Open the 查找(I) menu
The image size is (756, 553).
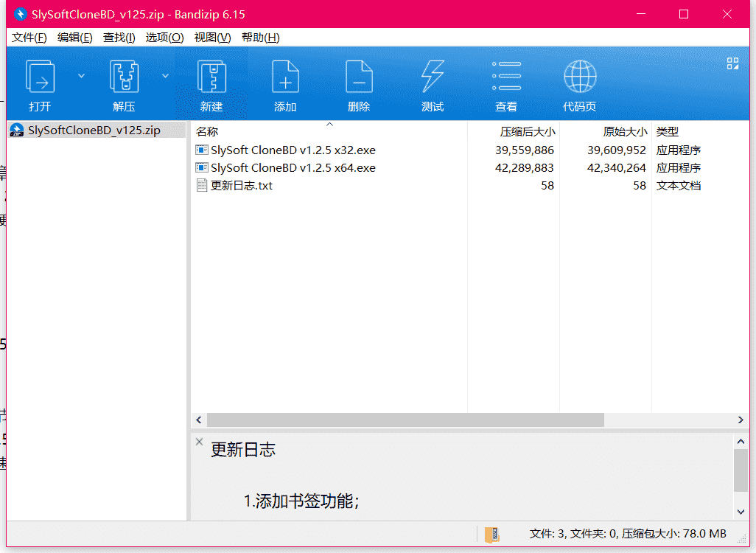(x=119, y=38)
